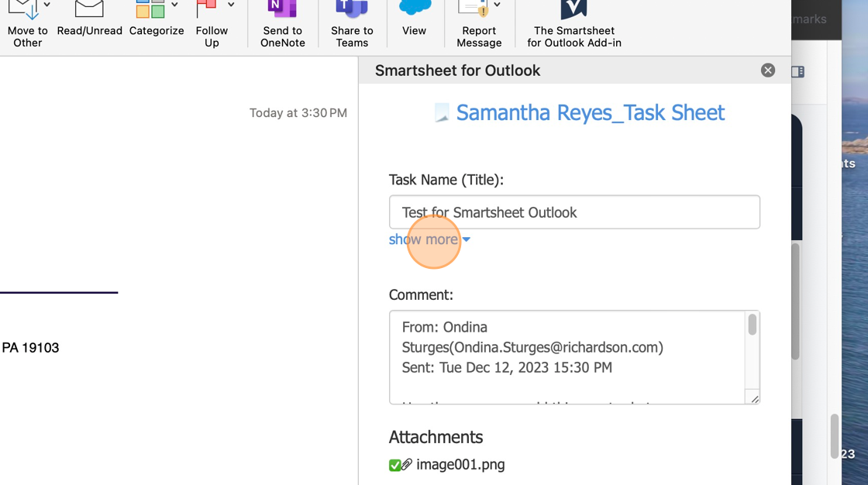Image resolution: width=868 pixels, height=485 pixels.
Task: Expand the Categorize dropdown arrow
Action: pyautogui.click(x=174, y=5)
